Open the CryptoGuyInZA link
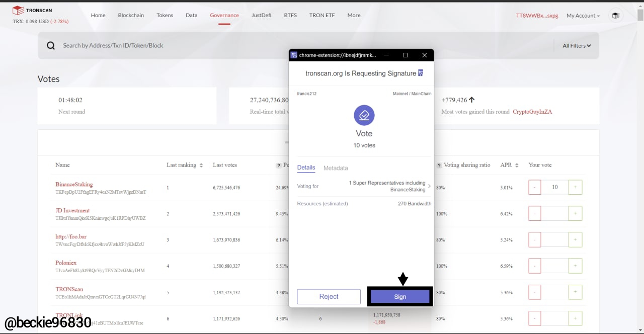644x334 pixels. point(532,112)
